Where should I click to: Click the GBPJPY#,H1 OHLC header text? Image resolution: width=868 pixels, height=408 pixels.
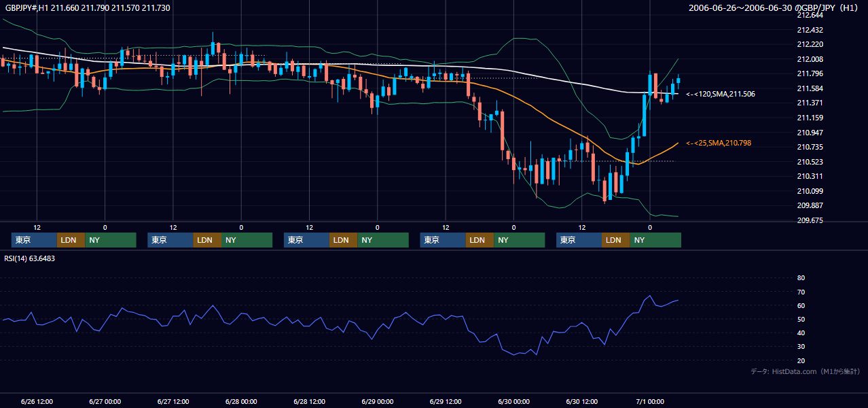click(88, 8)
